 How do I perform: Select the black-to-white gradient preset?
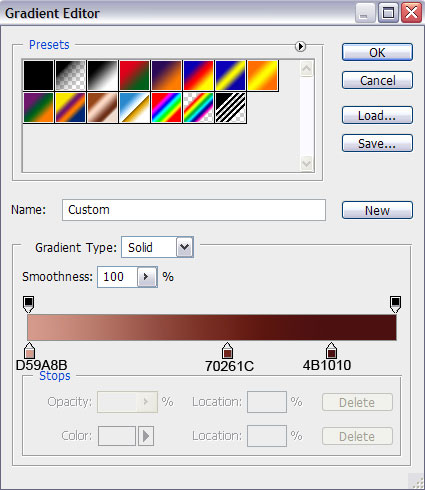pyautogui.click(x=102, y=75)
